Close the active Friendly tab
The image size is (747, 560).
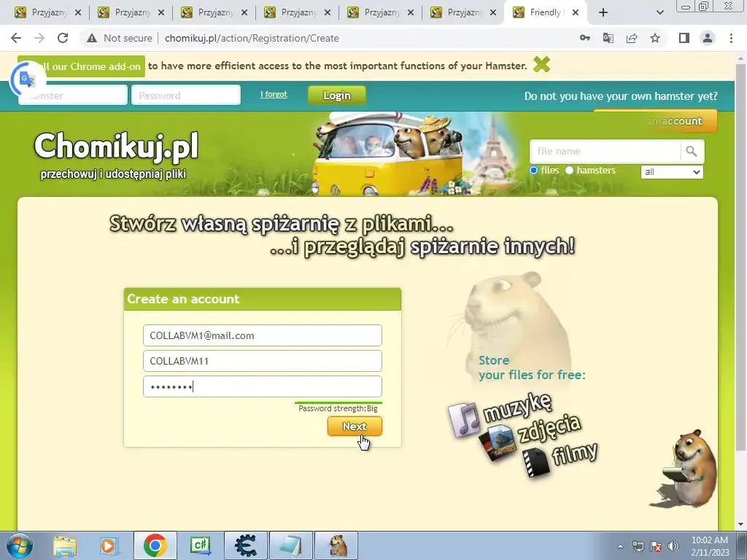pyautogui.click(x=576, y=12)
